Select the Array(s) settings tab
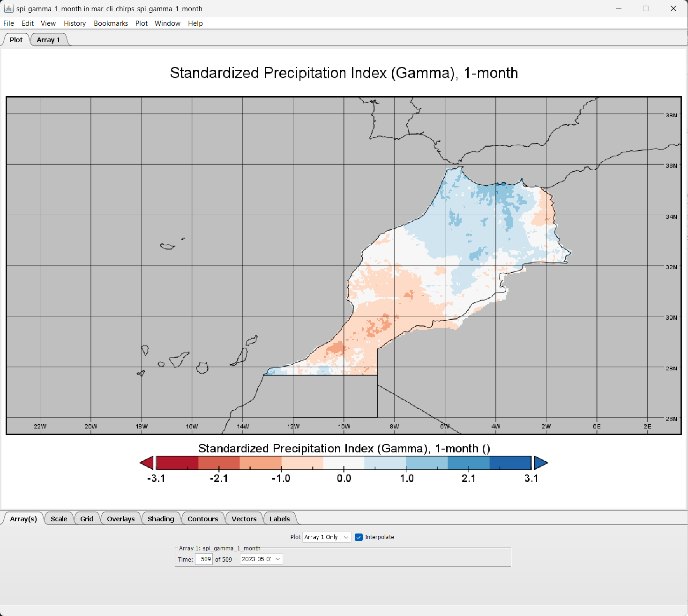Viewport: 688px width, 616px height. pyautogui.click(x=23, y=519)
